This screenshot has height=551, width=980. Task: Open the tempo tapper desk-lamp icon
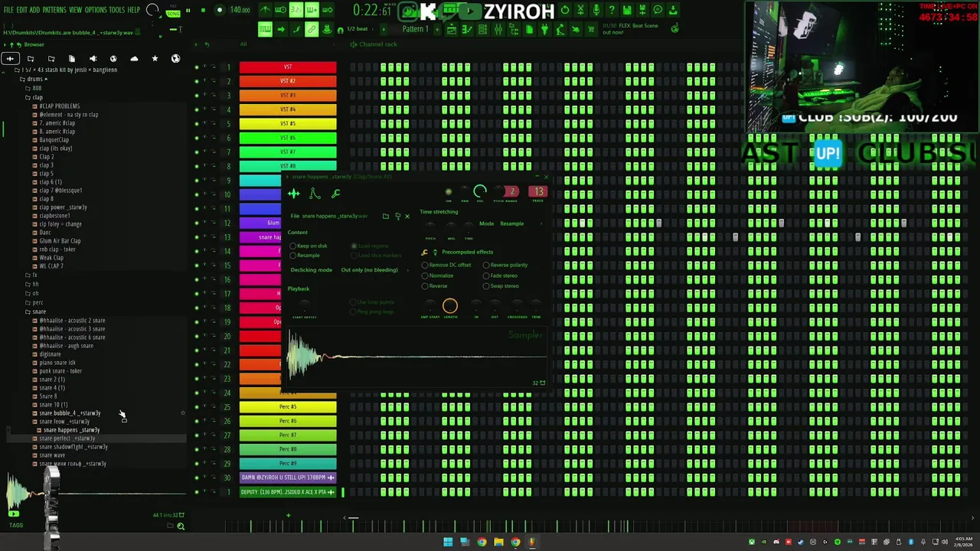click(x=560, y=29)
